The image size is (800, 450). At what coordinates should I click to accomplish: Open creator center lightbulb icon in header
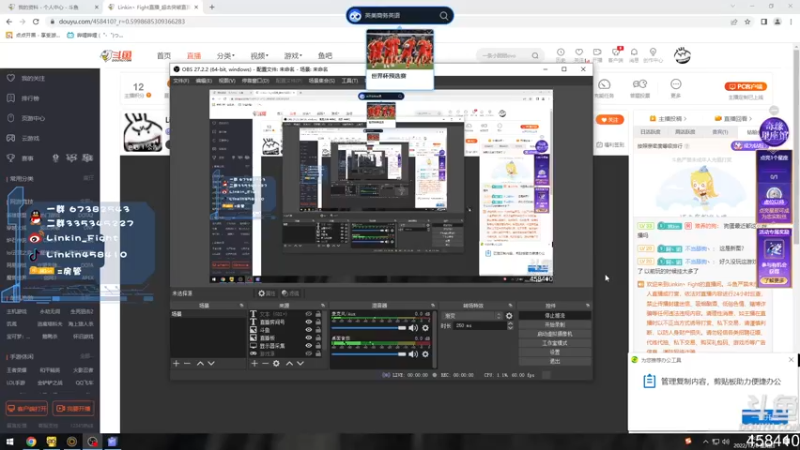point(653,53)
